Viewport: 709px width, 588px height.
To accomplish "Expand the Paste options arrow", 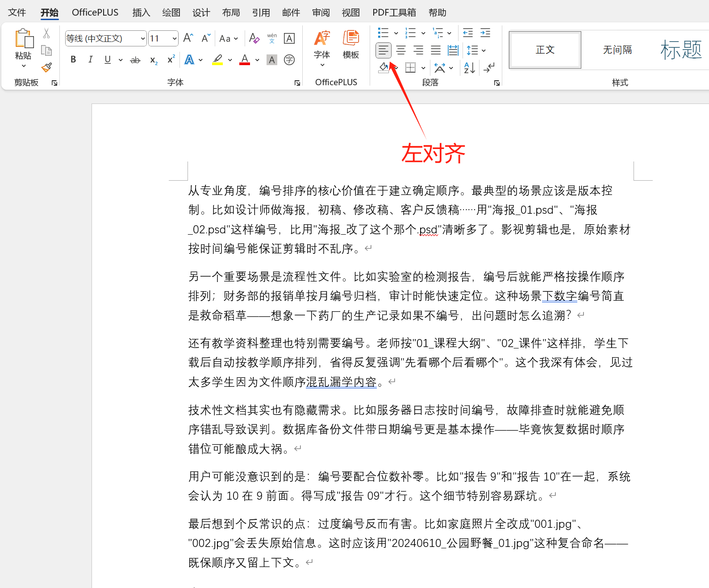I will coord(24,66).
